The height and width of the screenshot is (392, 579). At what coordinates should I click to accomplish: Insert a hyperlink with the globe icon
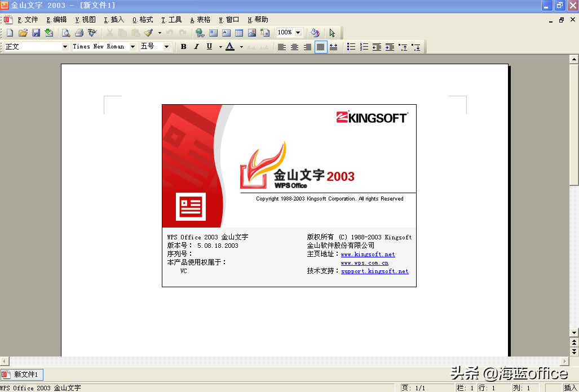pos(200,33)
